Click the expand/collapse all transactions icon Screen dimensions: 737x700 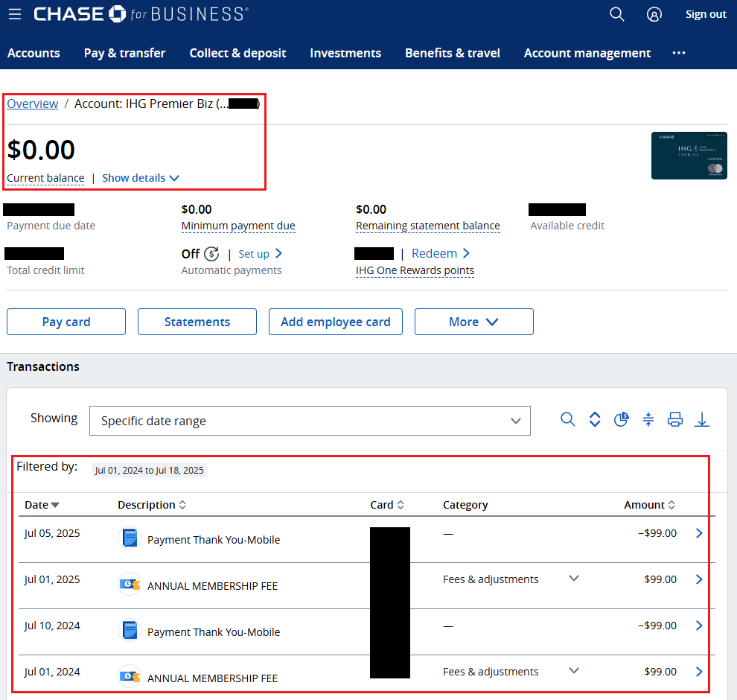click(595, 419)
